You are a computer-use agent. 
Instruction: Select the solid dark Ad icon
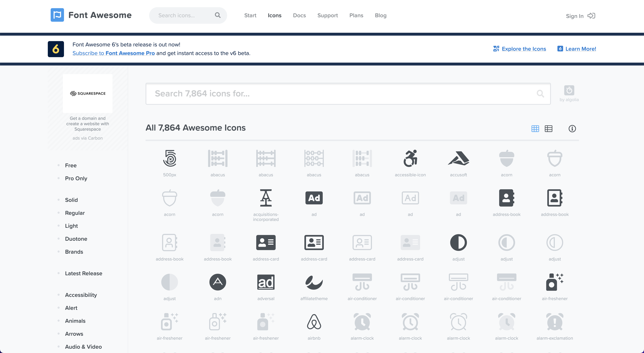[314, 198]
